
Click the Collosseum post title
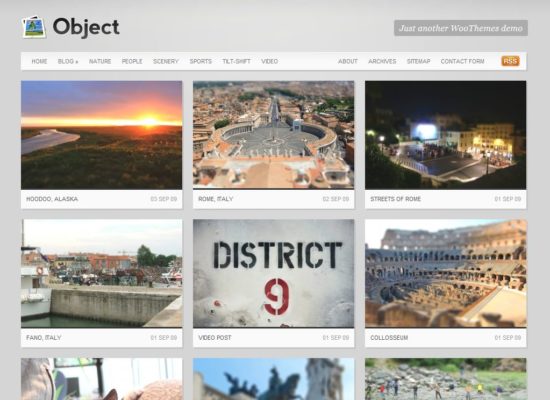[389, 338]
